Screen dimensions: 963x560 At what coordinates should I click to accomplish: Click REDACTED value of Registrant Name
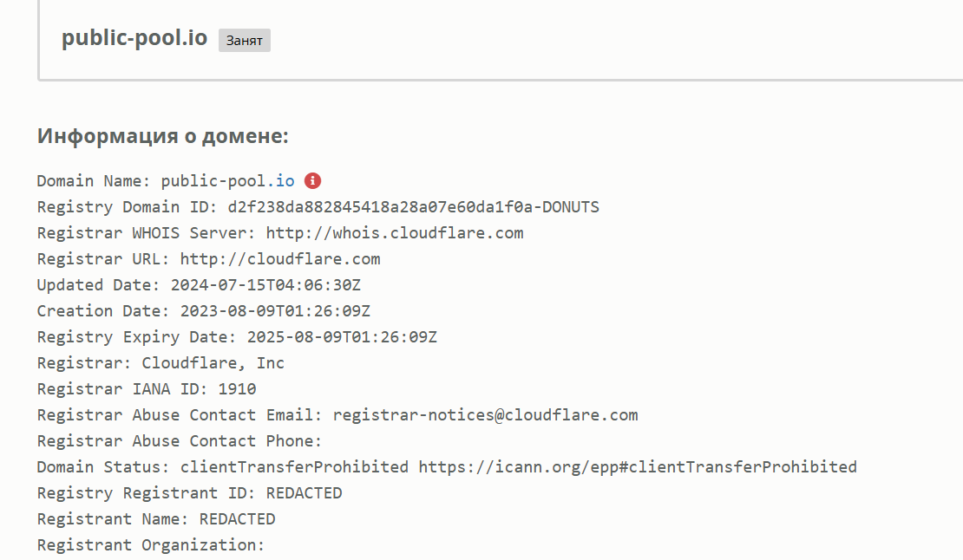point(237,519)
